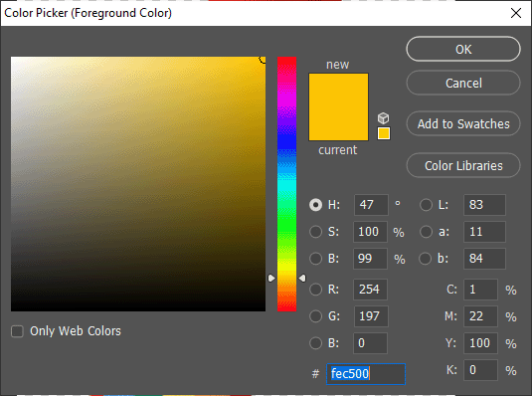Screen dimensions: 532x396
Task: Enable the Only Web Colors checkbox
Action: pyautogui.click(x=17, y=331)
